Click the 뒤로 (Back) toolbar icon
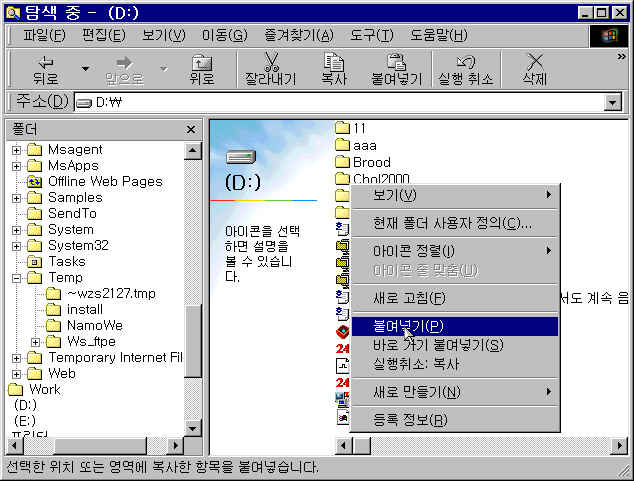Viewport: 634px width, 481px height. (45, 62)
